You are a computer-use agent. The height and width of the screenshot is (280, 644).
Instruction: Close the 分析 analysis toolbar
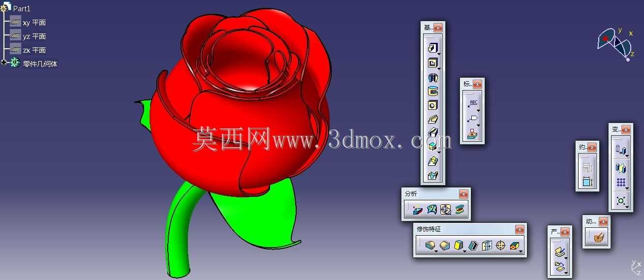(x=463, y=194)
